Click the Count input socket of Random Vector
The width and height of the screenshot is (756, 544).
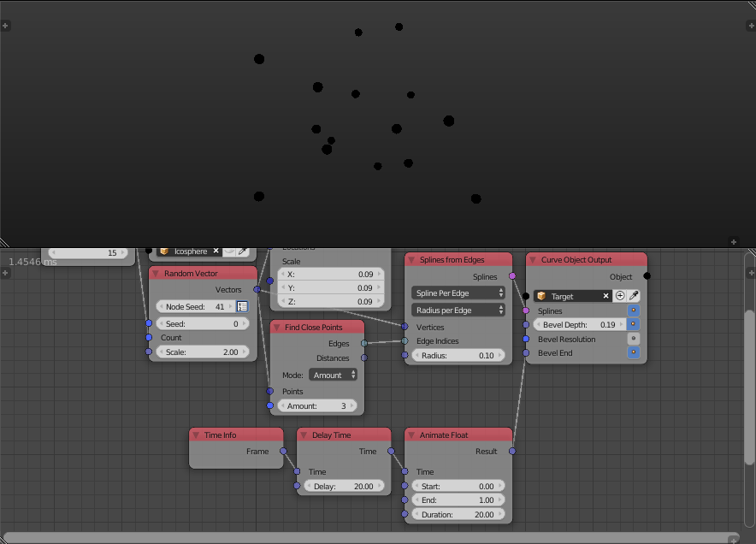(x=149, y=337)
